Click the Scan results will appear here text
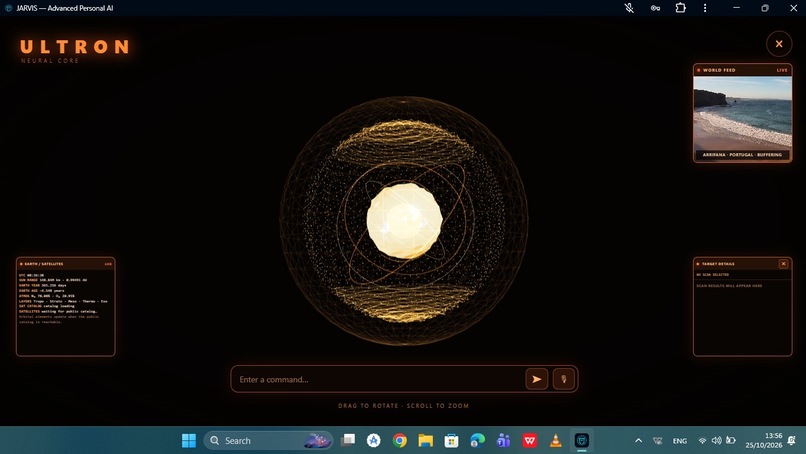 (729, 285)
